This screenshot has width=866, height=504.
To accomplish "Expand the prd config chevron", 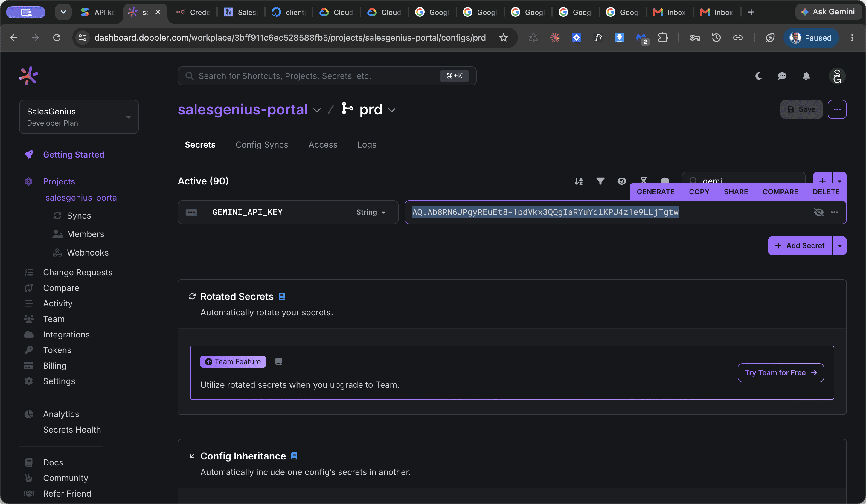I will pos(392,110).
